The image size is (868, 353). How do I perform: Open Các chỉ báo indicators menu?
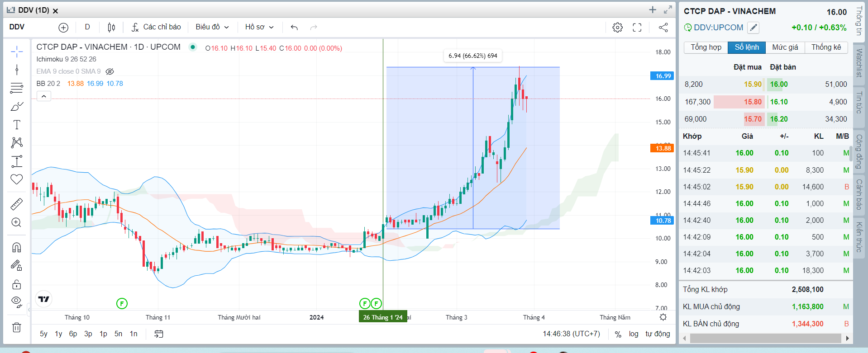point(156,27)
